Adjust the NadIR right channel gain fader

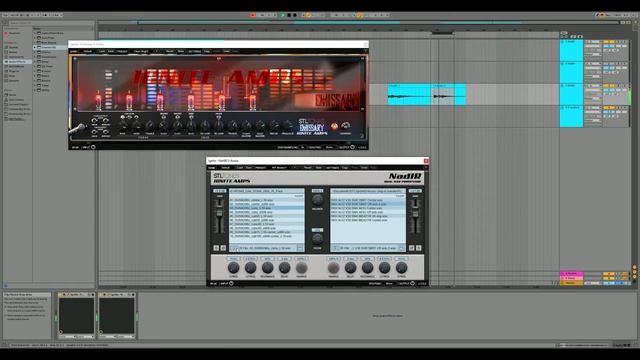[415, 214]
